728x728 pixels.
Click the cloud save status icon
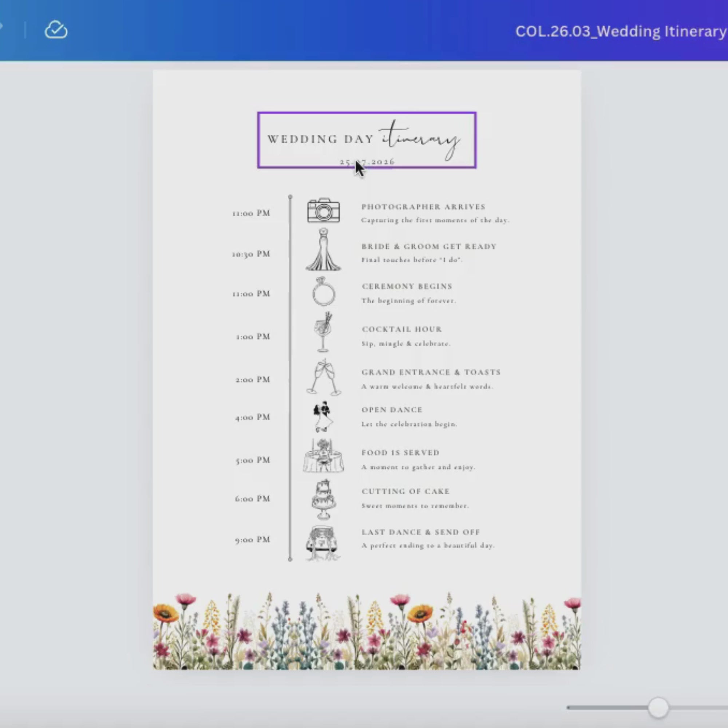point(56,30)
